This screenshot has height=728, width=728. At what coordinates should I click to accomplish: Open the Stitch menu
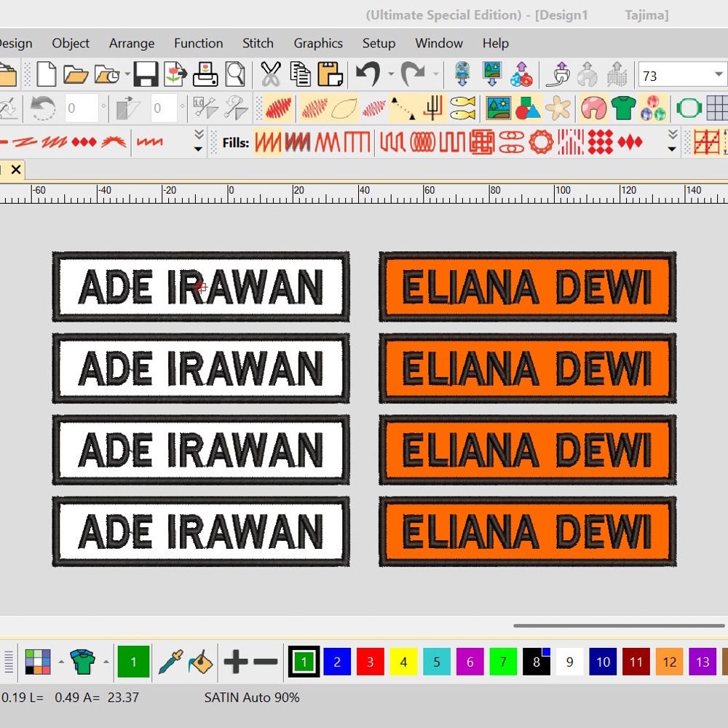tap(258, 43)
